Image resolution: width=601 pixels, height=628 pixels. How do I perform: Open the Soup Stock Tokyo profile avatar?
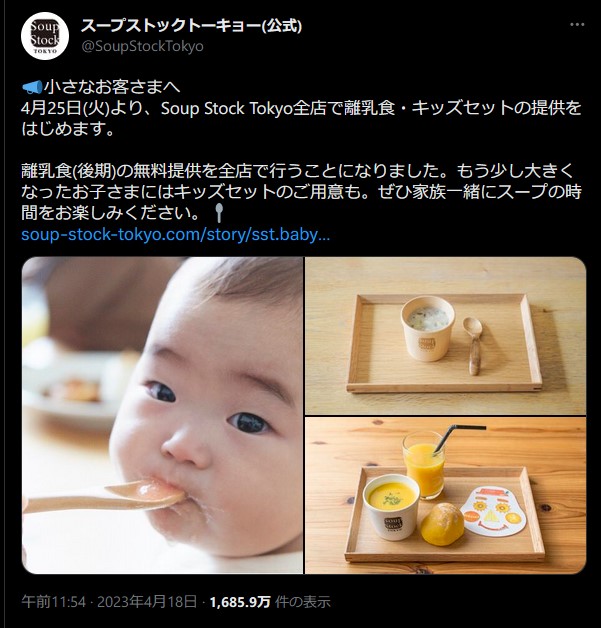pos(45,36)
